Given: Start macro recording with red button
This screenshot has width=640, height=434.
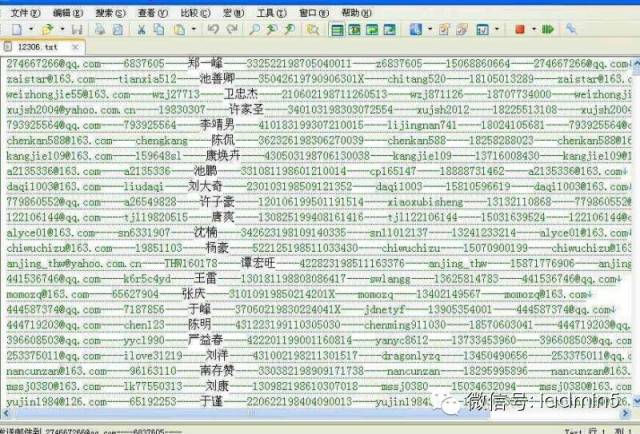Looking at the screenshot, I should 520,29.
